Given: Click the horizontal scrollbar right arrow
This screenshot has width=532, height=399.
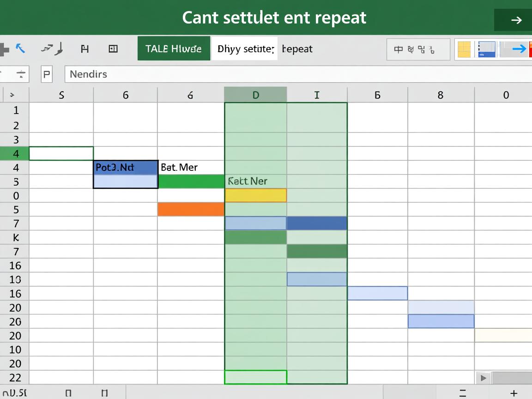Looking at the screenshot, I should 484,378.
